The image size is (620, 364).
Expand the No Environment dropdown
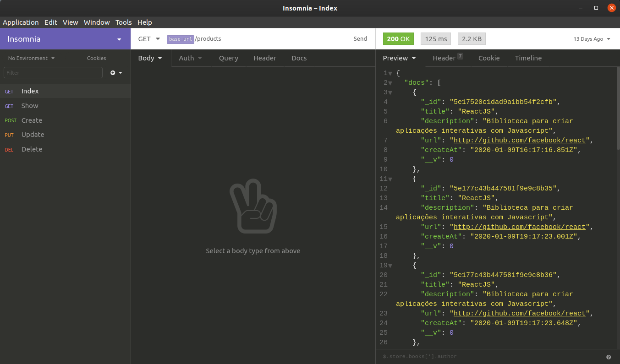31,58
